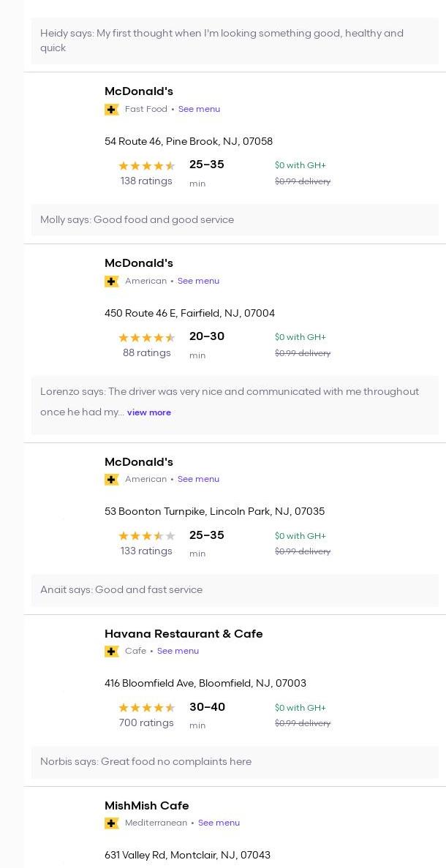Open the Havana Restaurant & Cafe title
This screenshot has width=446, height=868.
184,634
